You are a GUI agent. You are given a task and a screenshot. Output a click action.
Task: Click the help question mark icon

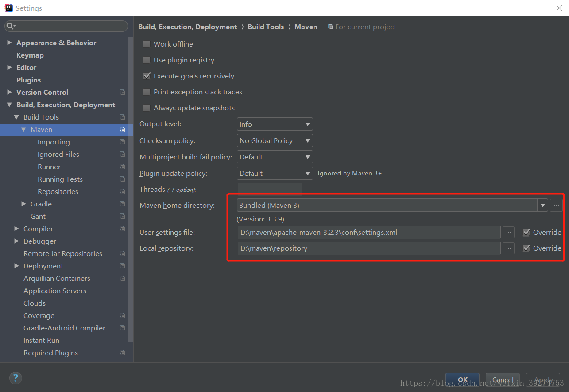(x=15, y=378)
